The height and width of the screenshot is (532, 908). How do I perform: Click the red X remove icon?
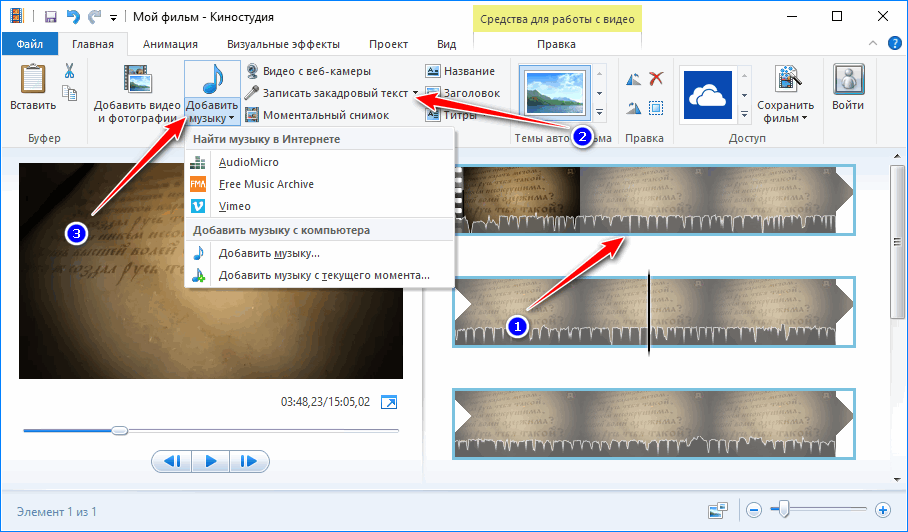[656, 79]
